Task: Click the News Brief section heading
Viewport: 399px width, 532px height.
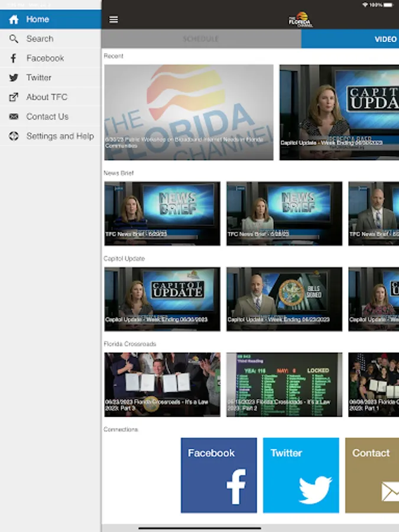Action: (x=119, y=173)
